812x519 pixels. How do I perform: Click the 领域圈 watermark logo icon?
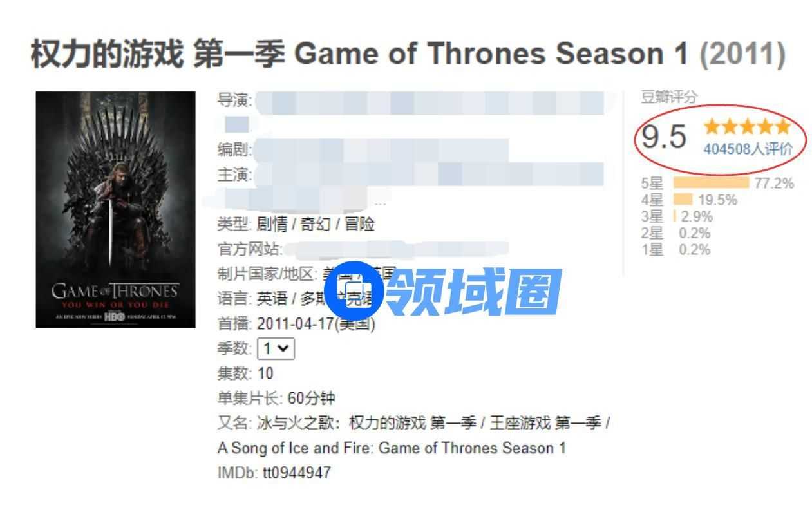[354, 291]
